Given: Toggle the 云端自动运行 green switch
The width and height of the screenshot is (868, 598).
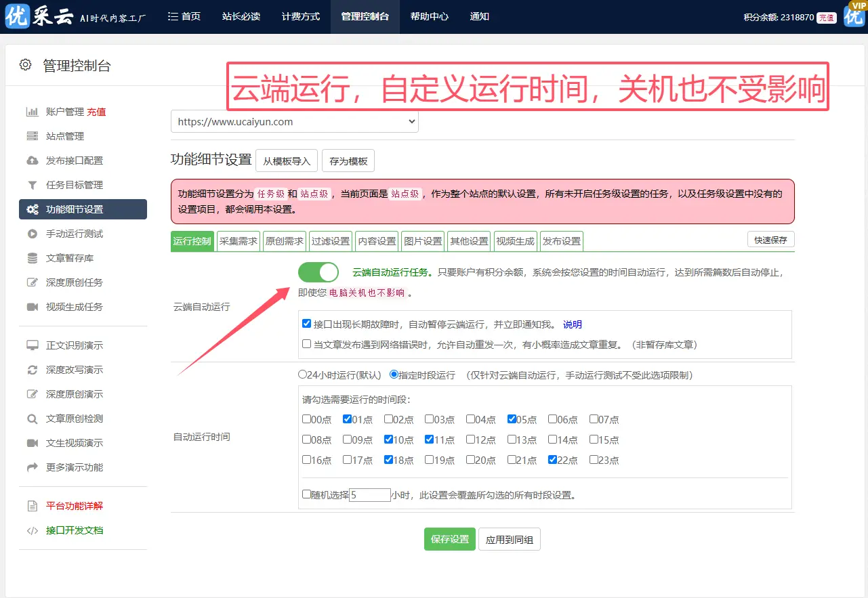Looking at the screenshot, I should pyautogui.click(x=318, y=272).
